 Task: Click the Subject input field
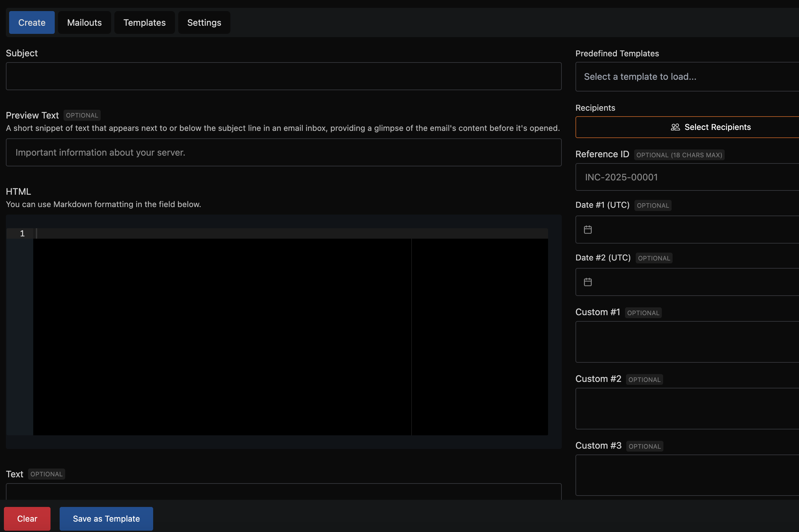click(x=283, y=76)
